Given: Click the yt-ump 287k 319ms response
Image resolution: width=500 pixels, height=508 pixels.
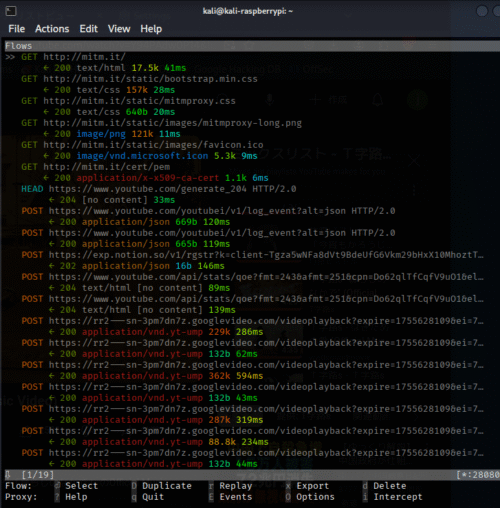Looking at the screenshot, I should click(156, 420).
